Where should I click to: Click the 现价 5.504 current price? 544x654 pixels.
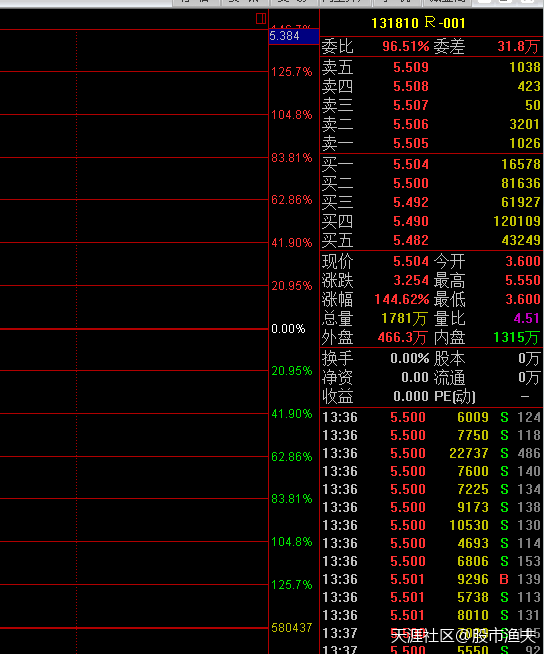click(411, 262)
